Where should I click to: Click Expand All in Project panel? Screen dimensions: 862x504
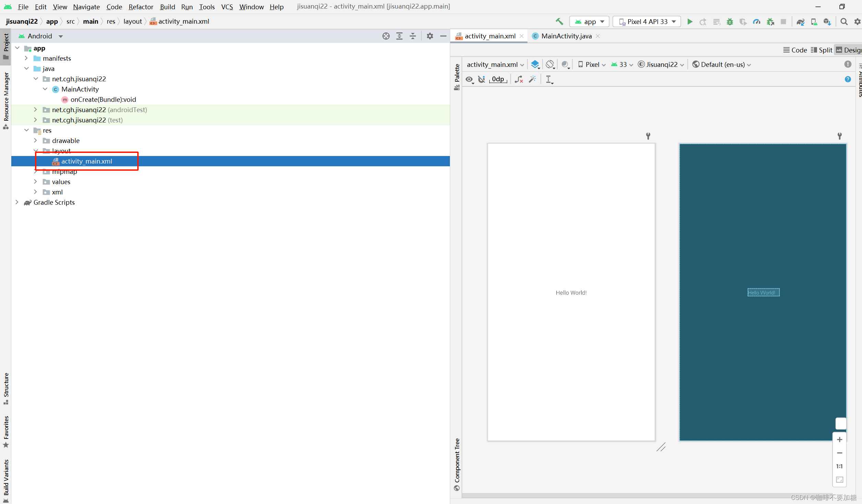coord(399,36)
